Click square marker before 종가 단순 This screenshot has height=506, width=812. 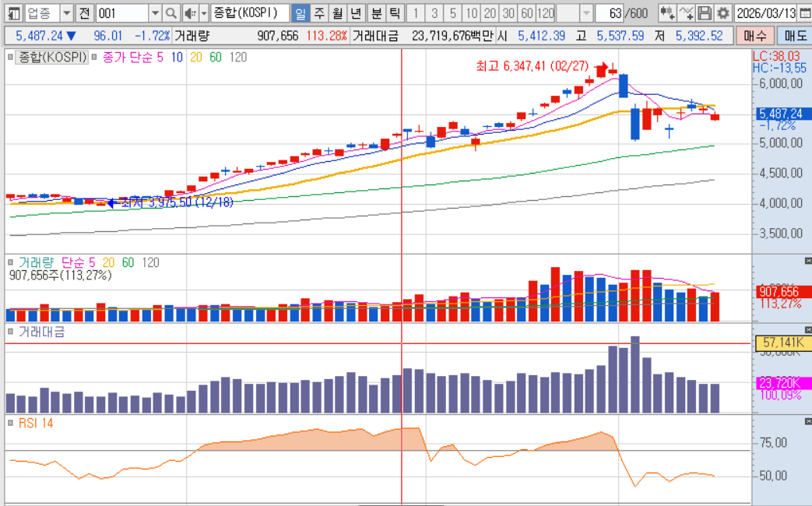click(x=94, y=57)
